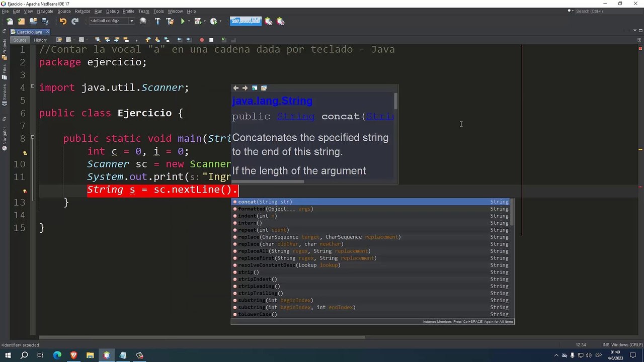Viewport: 644px width, 362px height.
Task: Switch to the History view
Action: click(x=40, y=40)
